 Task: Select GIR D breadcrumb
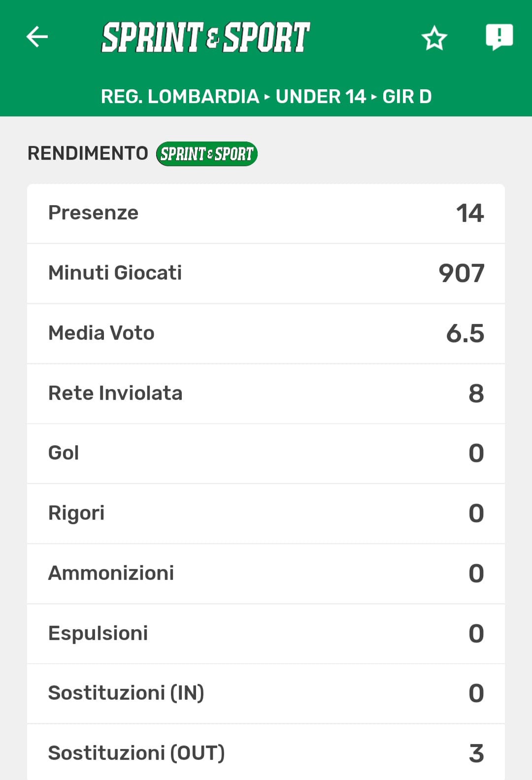click(407, 97)
